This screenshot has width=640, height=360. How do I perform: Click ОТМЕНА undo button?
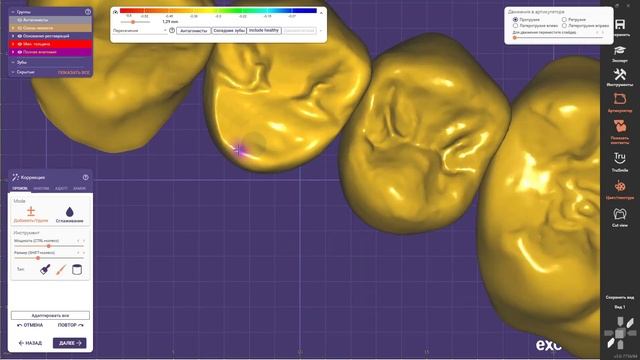(30, 325)
